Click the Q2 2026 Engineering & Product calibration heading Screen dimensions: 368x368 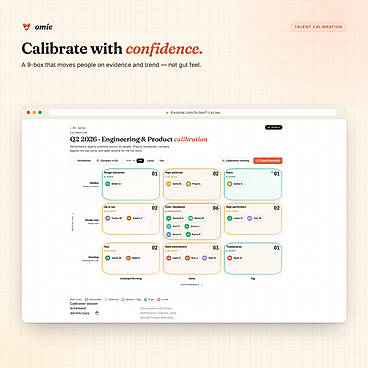pyautogui.click(x=139, y=139)
